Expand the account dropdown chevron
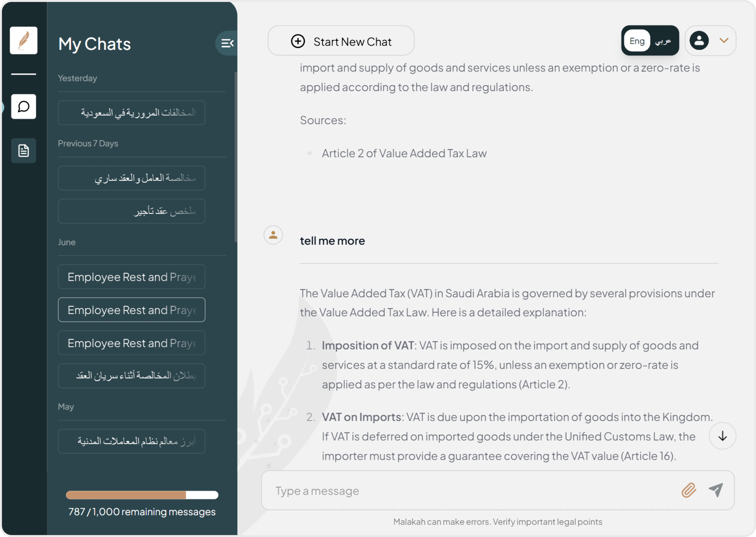This screenshot has width=756, height=537. [x=724, y=41]
